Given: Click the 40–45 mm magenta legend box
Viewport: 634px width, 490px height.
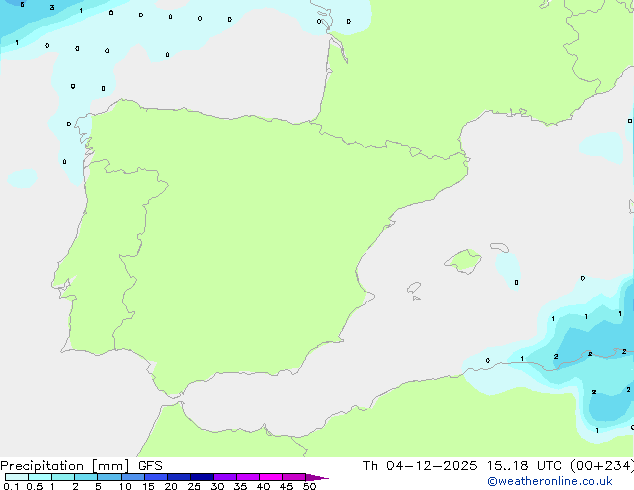Looking at the screenshot, I should coord(271,477).
